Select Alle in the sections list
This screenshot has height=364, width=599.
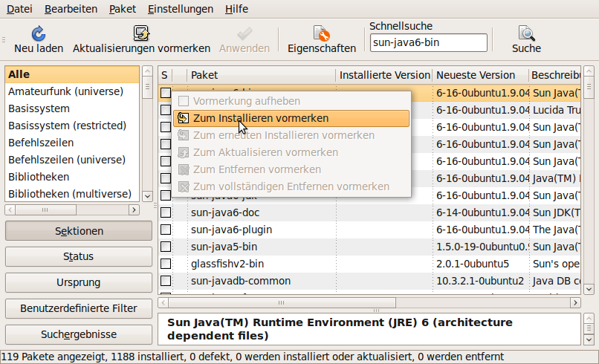click(72, 74)
